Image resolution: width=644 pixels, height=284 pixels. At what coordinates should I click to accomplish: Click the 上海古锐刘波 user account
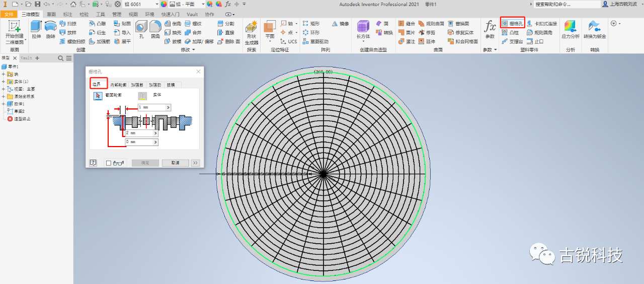coord(619,4)
